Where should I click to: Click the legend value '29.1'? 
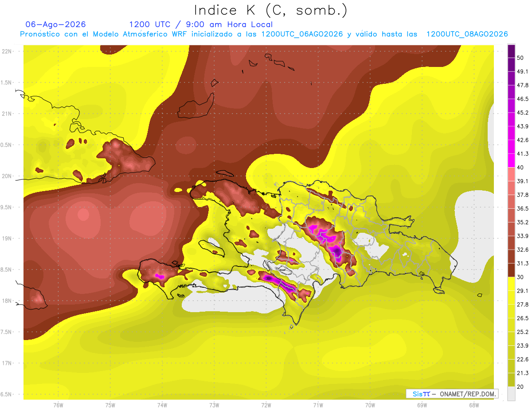coord(523,291)
